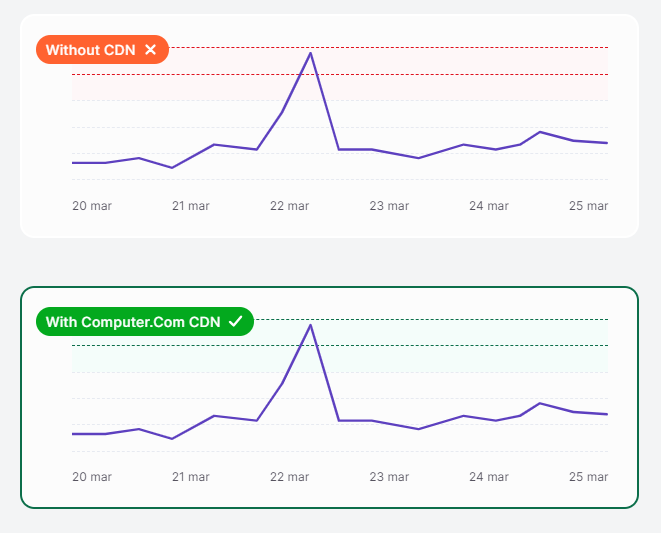This screenshot has height=533, width=661.
Task: Select 21 mar on the Without CDN chart axis
Action: pos(191,206)
